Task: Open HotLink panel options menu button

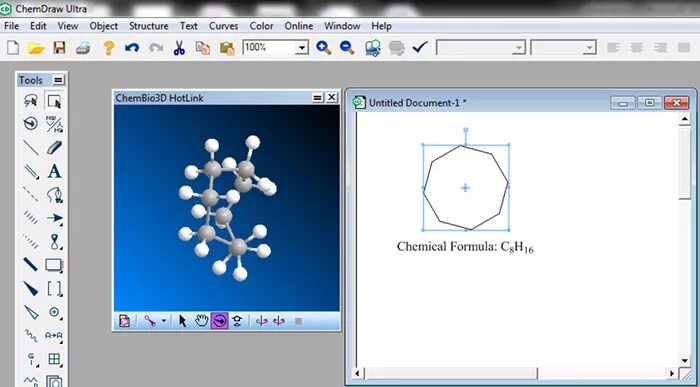Action: [x=317, y=97]
